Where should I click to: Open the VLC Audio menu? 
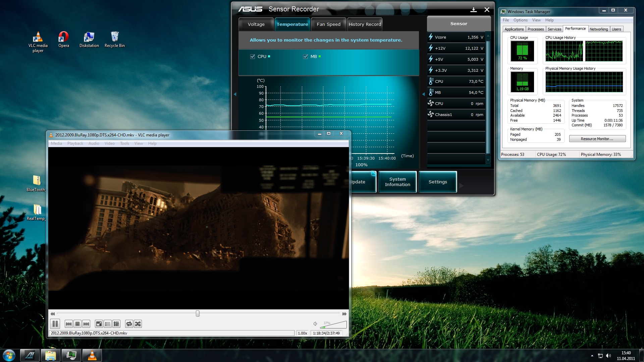[94, 143]
